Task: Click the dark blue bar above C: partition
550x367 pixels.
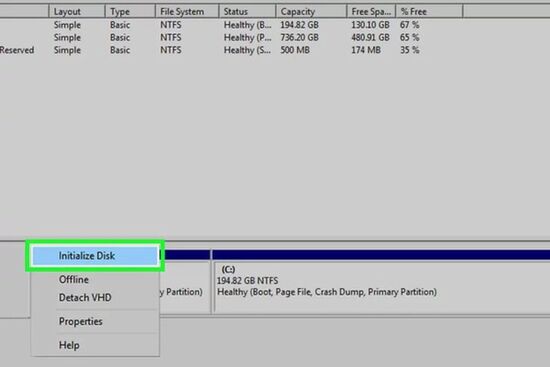Action: tap(381, 255)
